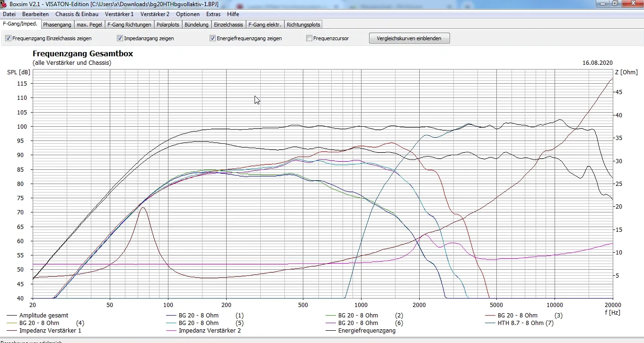This screenshot has height=343, width=644.
Task: Open the Hilfe menu
Action: click(233, 14)
